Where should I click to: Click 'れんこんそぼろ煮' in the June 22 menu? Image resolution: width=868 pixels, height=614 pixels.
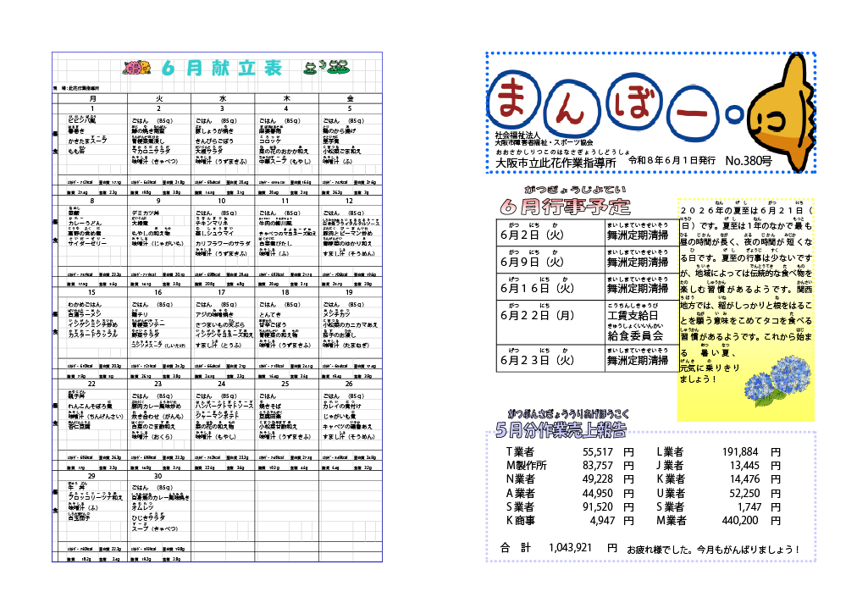(91, 406)
